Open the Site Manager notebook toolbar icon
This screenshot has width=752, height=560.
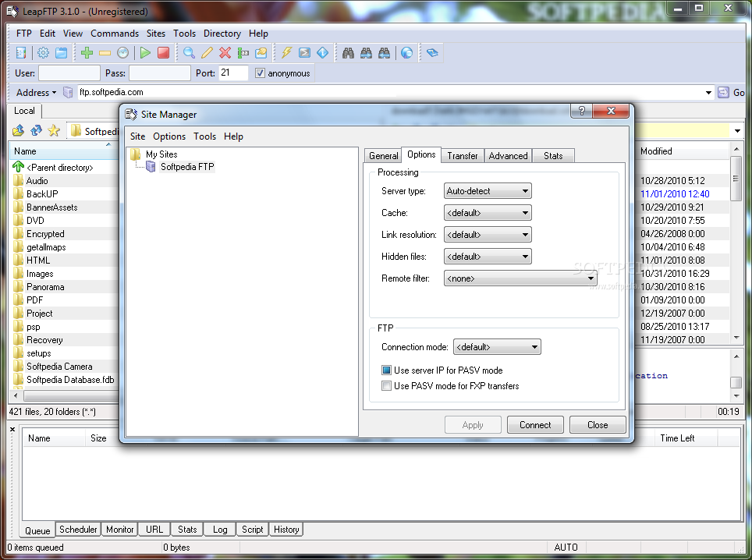20,53
